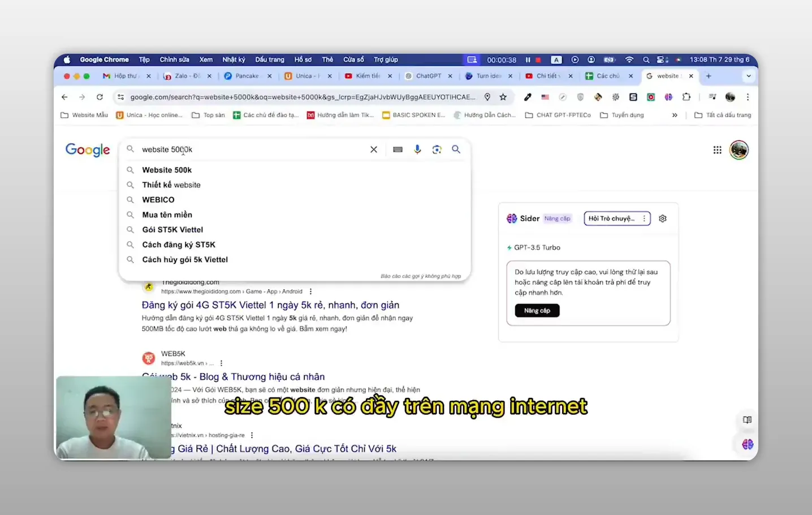
Task: Pause the screen recording in menu bar
Action: (x=528, y=59)
